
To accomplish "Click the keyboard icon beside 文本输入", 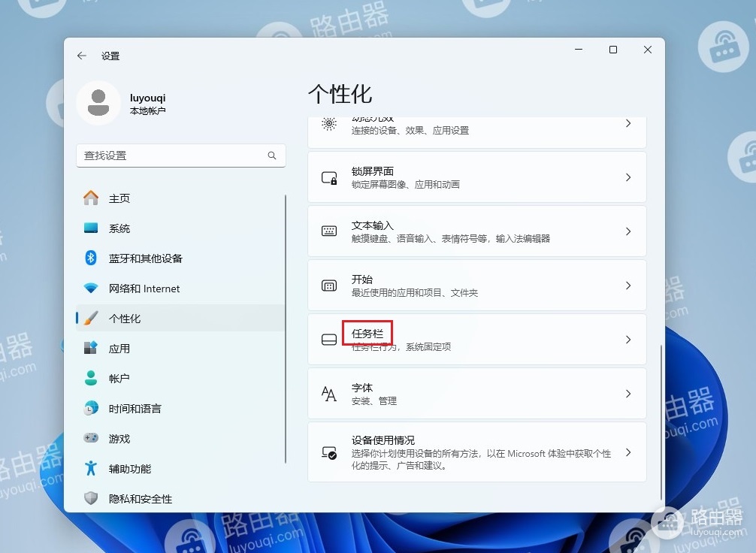I will pos(329,231).
